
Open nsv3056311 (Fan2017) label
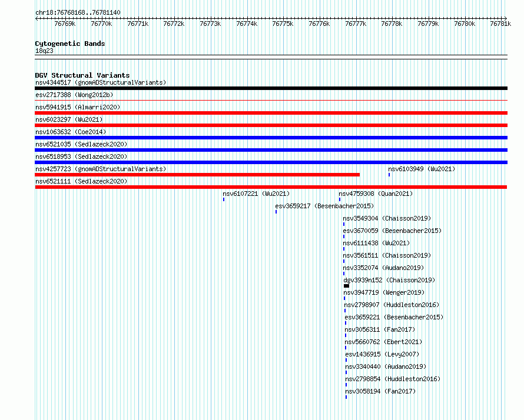380,329
